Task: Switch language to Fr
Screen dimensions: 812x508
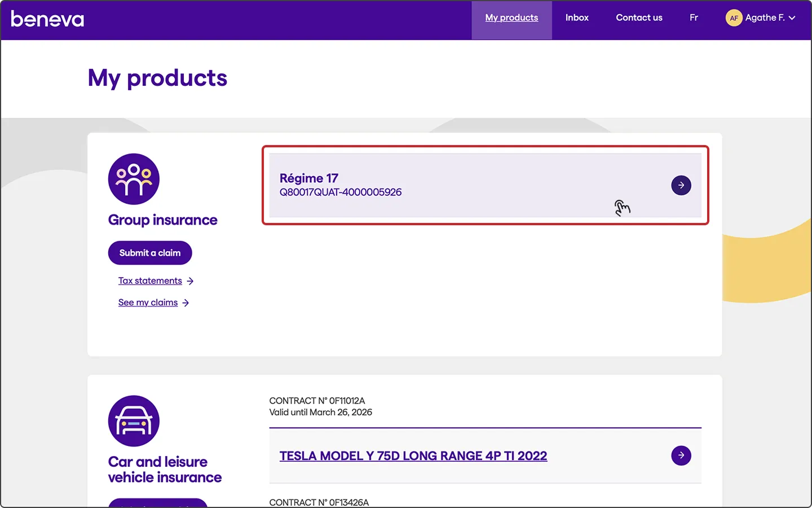Action: pos(694,18)
